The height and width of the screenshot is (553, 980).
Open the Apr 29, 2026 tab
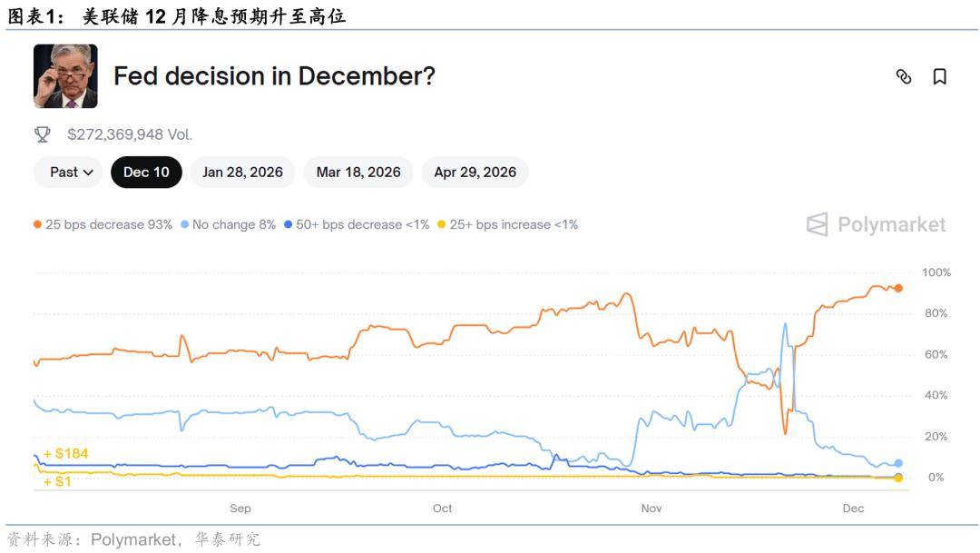tap(475, 172)
